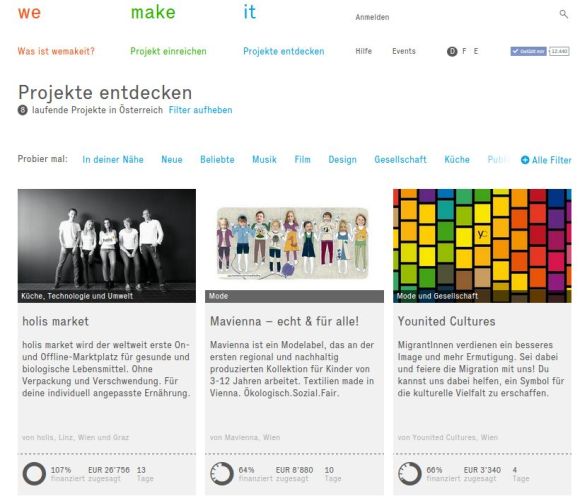Click the plus icon beside Alle Filter
The image size is (587, 501).
tap(525, 160)
